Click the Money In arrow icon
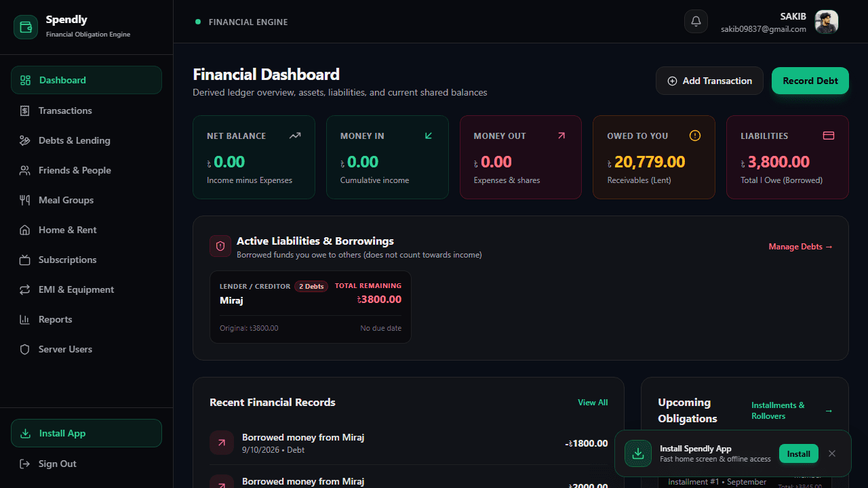This screenshot has height=488, width=868. (429, 136)
